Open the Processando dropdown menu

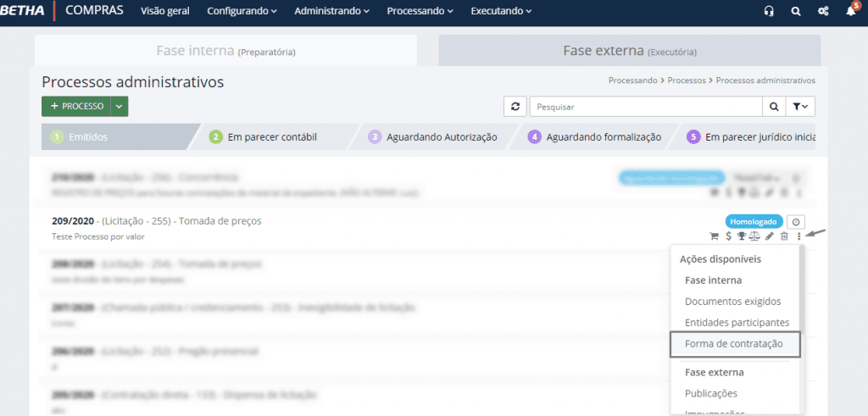(420, 11)
